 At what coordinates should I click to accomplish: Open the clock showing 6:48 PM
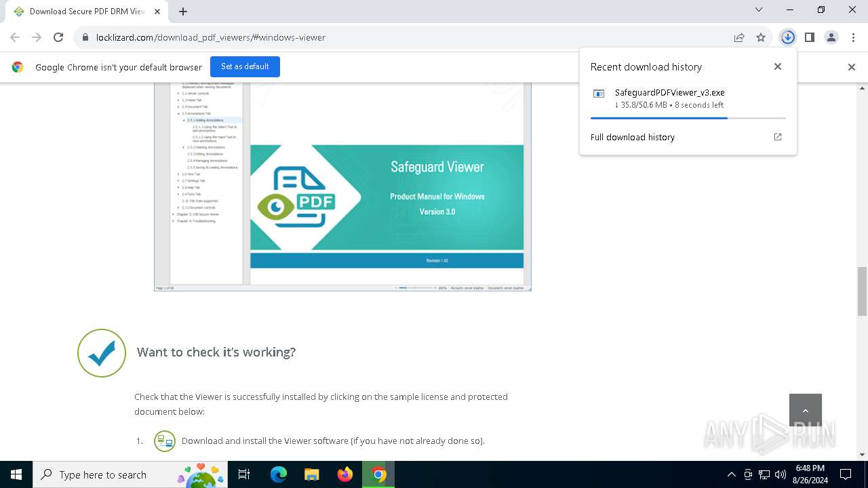pyautogui.click(x=810, y=474)
